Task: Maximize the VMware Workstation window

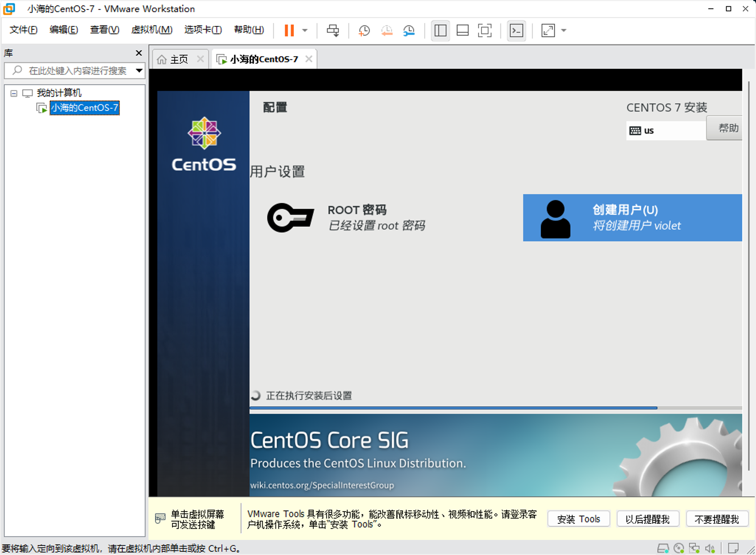Action: click(x=729, y=9)
